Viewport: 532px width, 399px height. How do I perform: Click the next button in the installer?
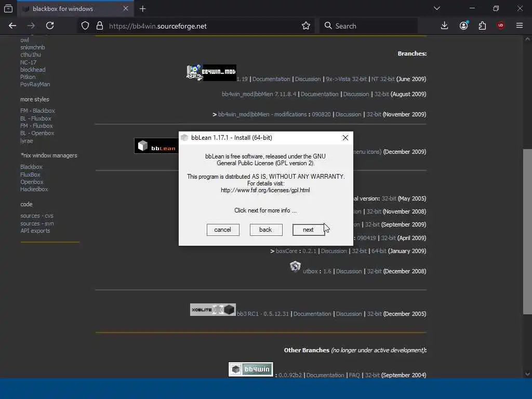tap(309, 230)
